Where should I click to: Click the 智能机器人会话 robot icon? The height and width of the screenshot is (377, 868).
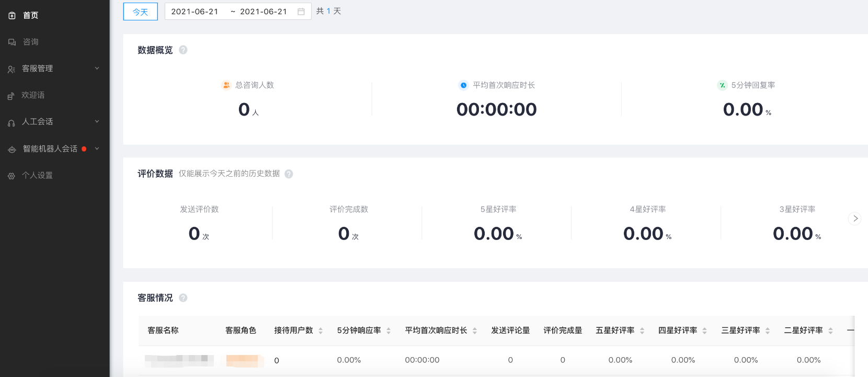[12, 150]
